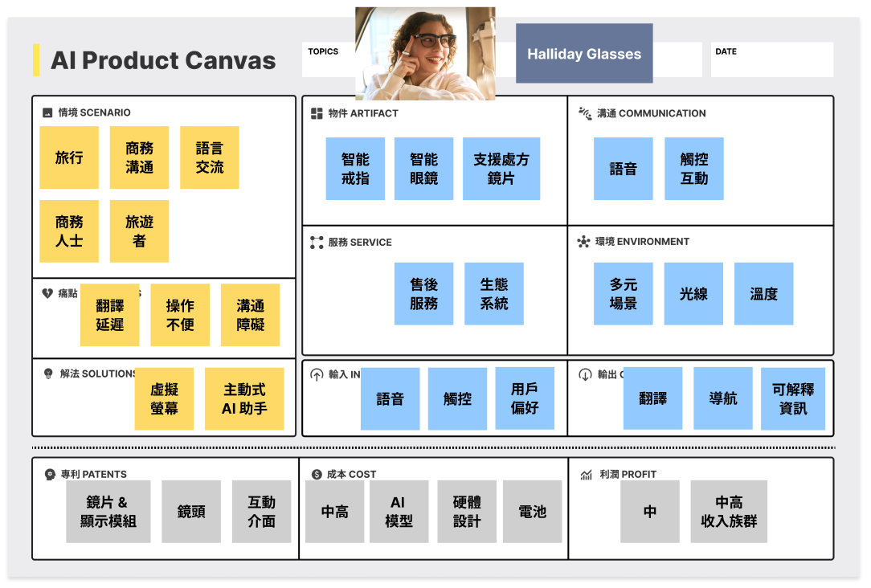Click the Cost dollar sign icon

point(317,474)
